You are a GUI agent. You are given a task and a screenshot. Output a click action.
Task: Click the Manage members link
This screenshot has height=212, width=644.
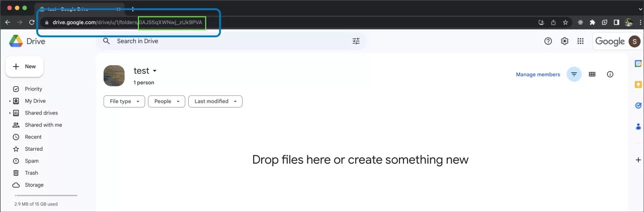538,74
